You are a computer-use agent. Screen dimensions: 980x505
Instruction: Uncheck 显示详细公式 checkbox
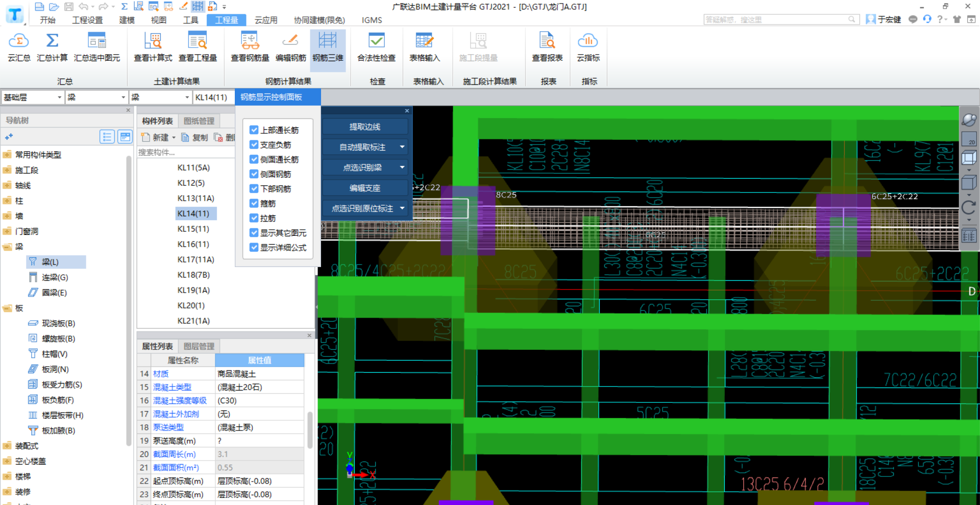[x=254, y=247]
